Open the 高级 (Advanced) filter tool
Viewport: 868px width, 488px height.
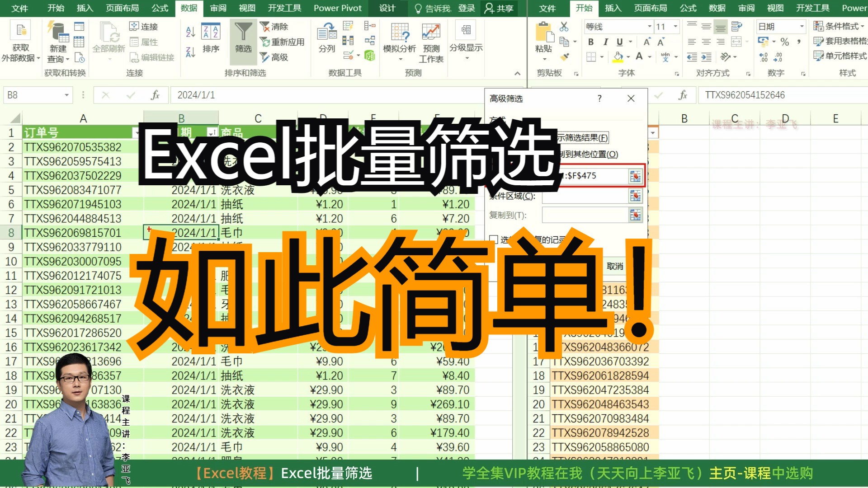pos(274,57)
